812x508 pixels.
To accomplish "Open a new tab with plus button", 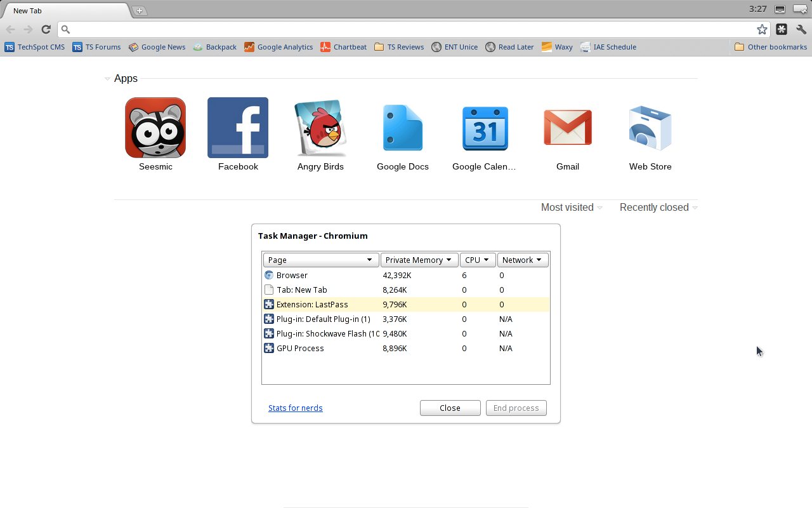I will click(x=139, y=11).
